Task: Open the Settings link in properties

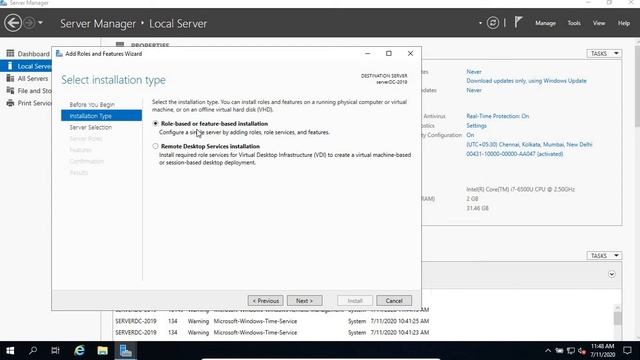Action: [x=476, y=126]
